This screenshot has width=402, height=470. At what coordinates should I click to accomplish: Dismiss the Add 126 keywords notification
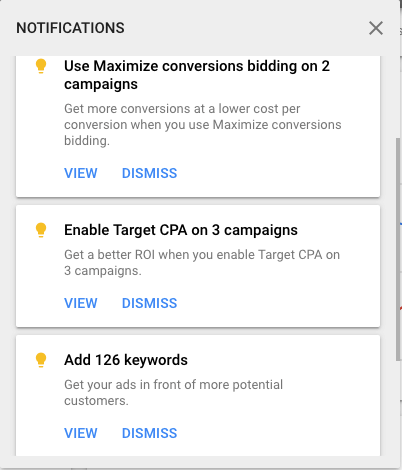149,433
